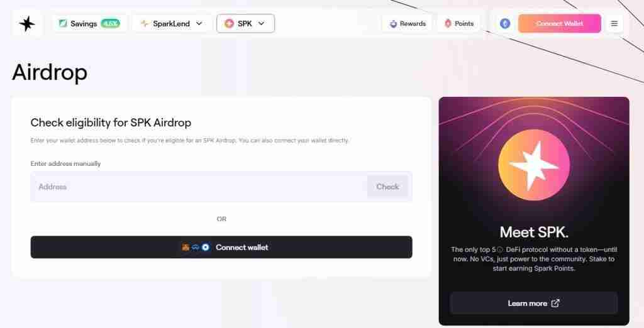Click the large SPK token image
Screen dimensions: 644x328
534,165
